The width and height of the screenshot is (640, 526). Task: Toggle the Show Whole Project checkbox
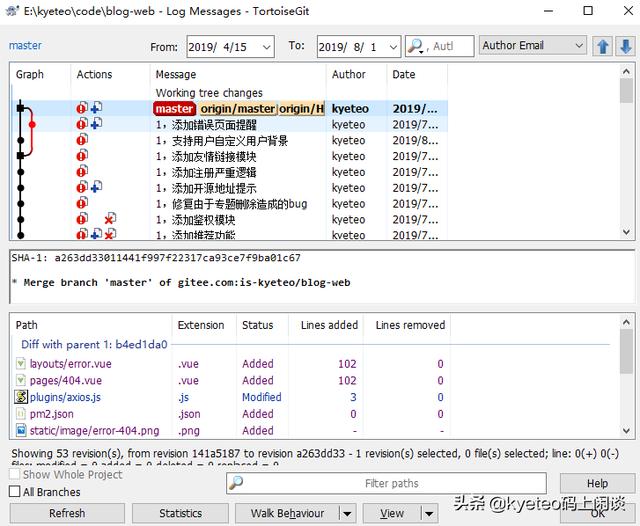click(x=14, y=474)
